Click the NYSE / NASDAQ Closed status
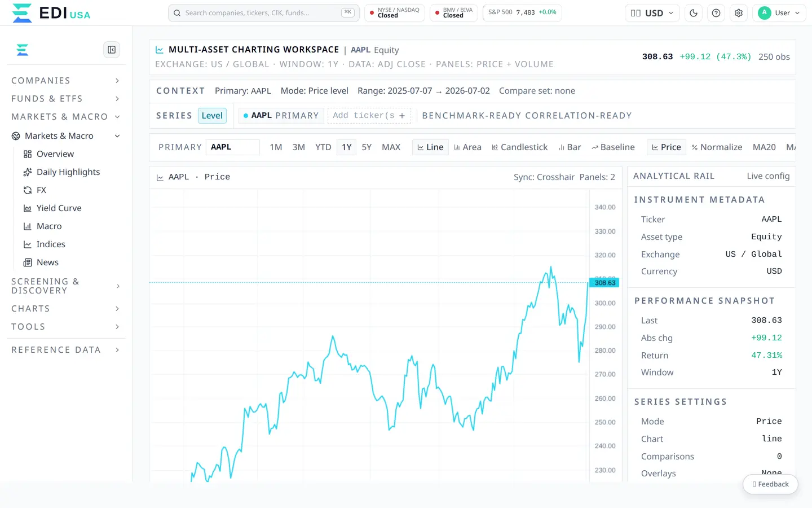This screenshot has height=508, width=812. (x=395, y=13)
